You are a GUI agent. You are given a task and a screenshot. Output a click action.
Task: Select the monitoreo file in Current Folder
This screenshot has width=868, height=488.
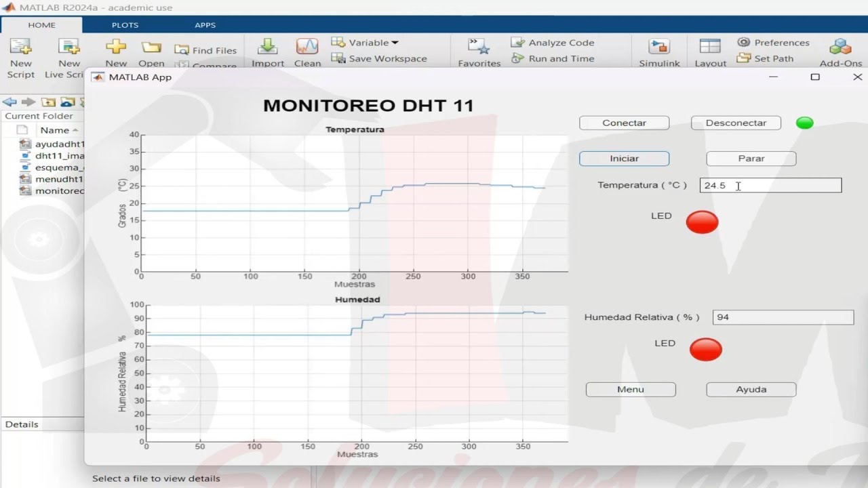pos(52,190)
